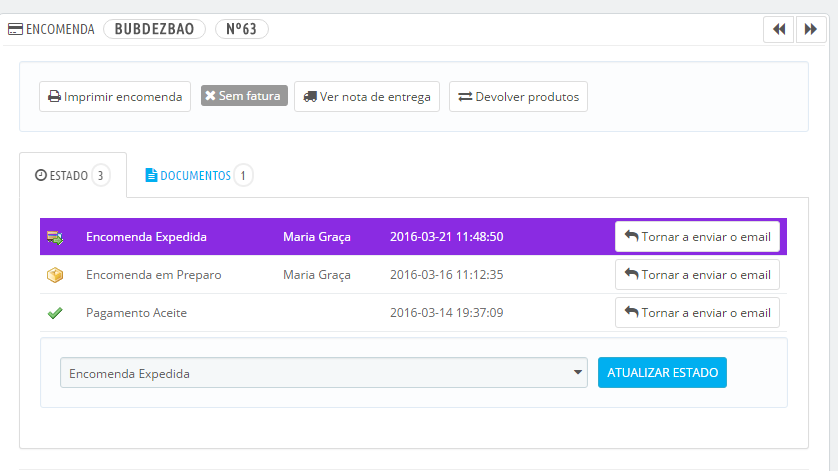Click the shipped truck icon in Encomenda Expedida row
The image size is (838, 471).
pyautogui.click(x=55, y=237)
